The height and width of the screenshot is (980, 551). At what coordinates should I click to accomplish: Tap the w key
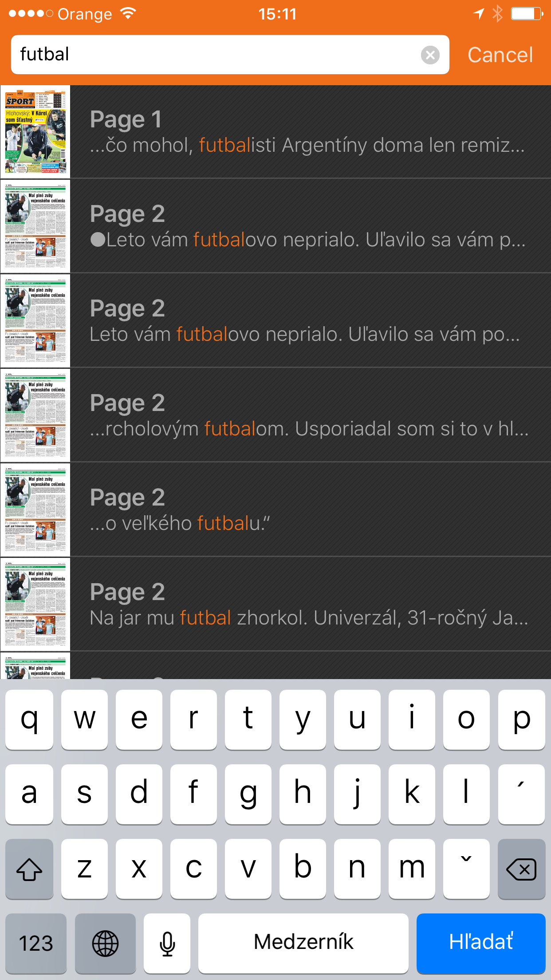(x=84, y=719)
